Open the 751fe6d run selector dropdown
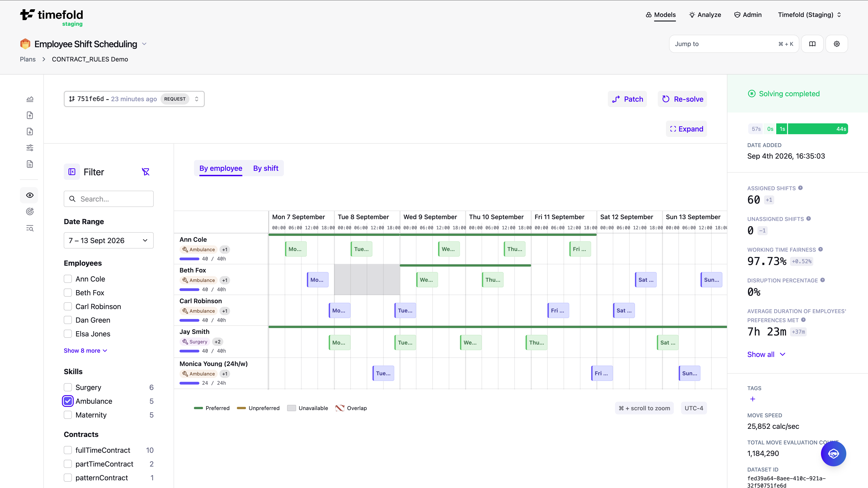The height and width of the screenshot is (488, 868). click(134, 99)
